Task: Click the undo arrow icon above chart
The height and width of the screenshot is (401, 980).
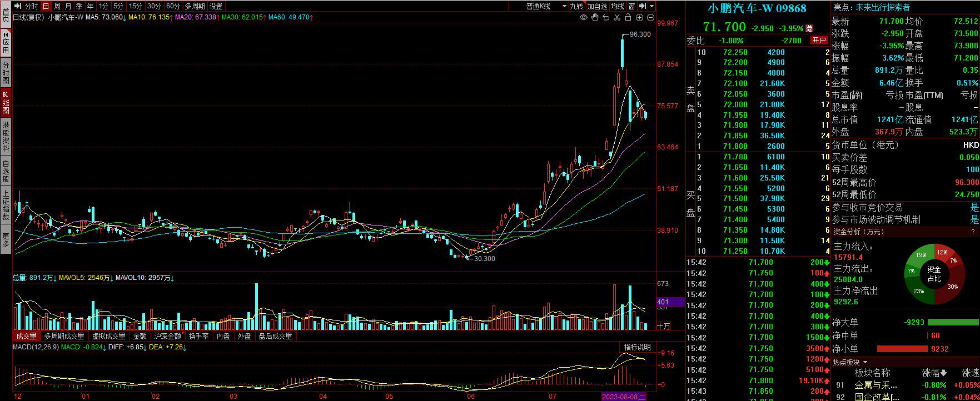Action: (605, 18)
